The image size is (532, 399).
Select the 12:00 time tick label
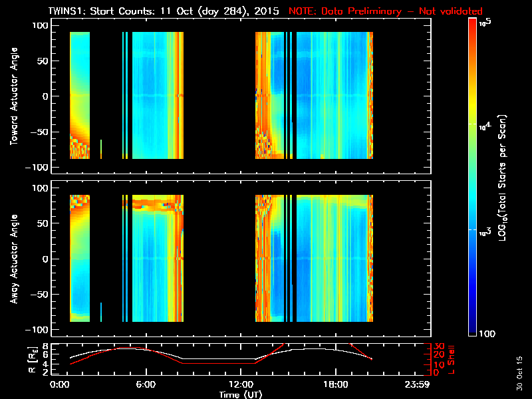click(240, 385)
